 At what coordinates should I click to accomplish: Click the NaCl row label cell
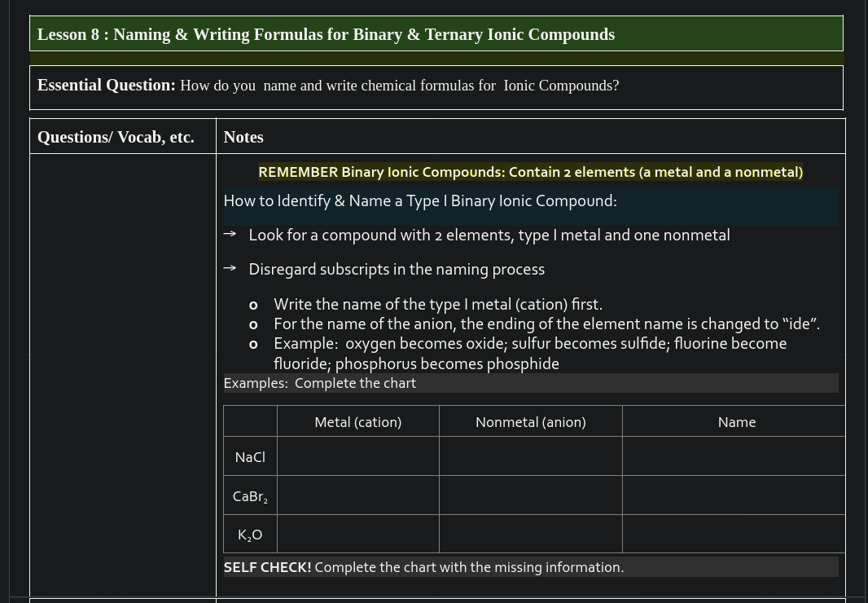coord(250,457)
